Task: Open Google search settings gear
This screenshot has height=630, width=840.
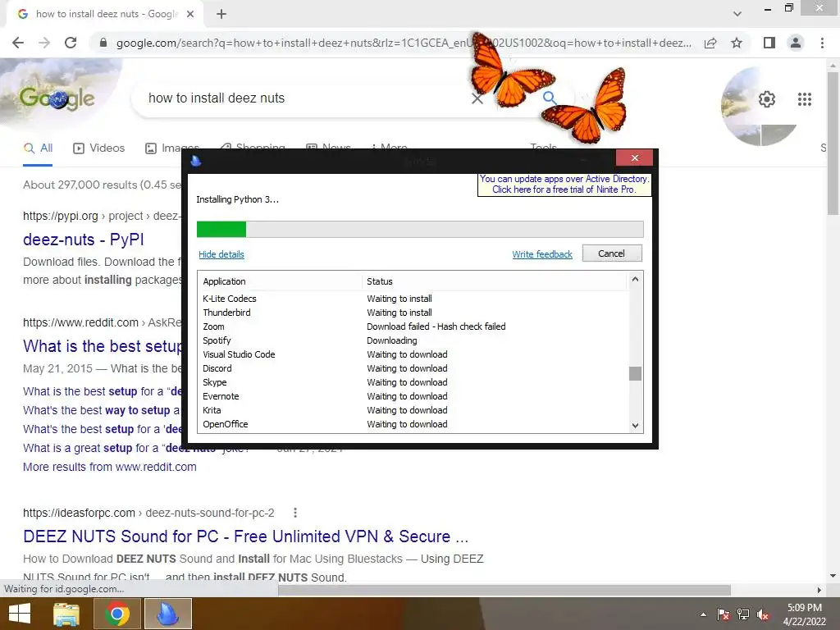Action: point(767,99)
